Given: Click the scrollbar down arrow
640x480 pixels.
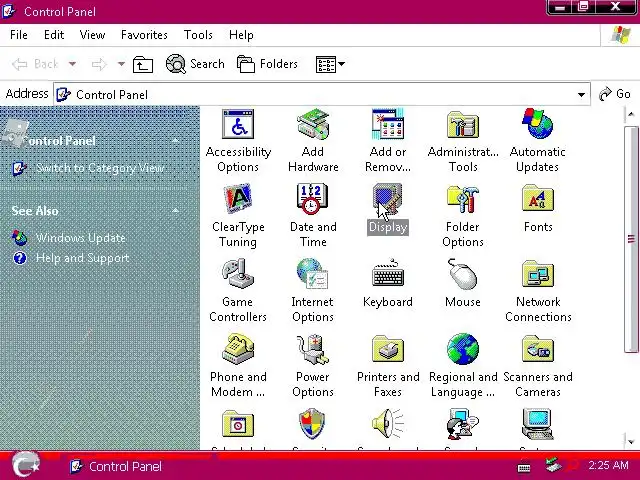Looking at the screenshot, I should [x=631, y=441].
